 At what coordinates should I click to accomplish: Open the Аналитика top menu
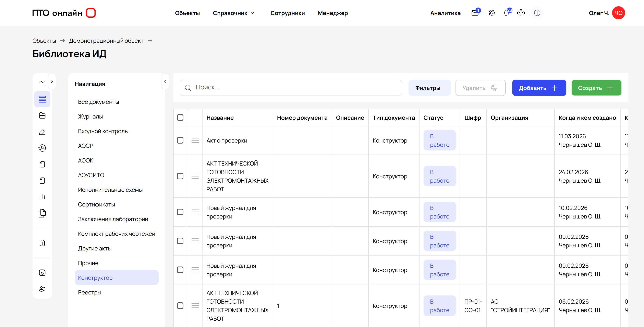pyautogui.click(x=445, y=13)
